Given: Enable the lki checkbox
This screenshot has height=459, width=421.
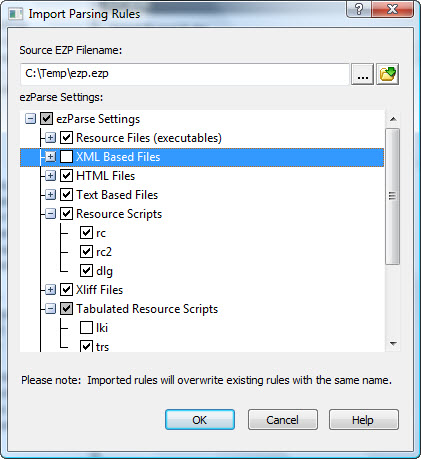Looking at the screenshot, I should click(86, 328).
